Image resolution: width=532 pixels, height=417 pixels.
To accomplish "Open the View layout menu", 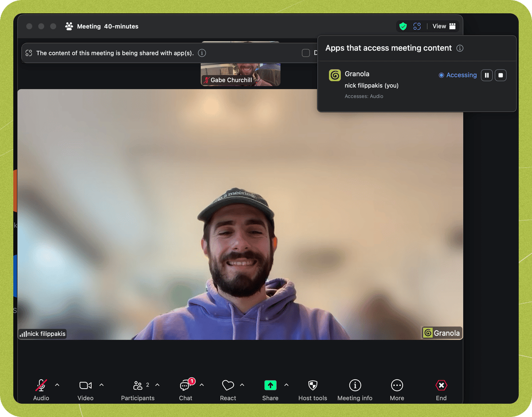I will [x=444, y=26].
